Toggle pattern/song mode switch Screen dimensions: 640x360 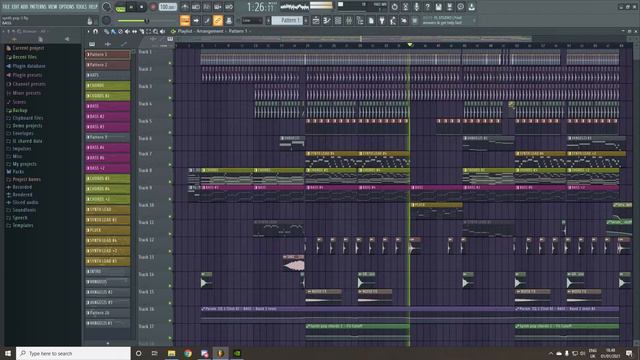tap(120, 7)
